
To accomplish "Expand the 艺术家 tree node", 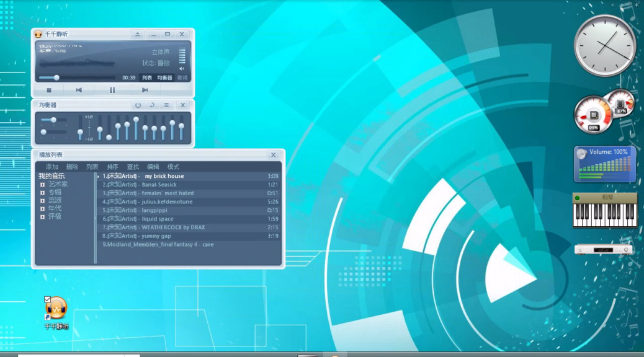I will (x=42, y=185).
